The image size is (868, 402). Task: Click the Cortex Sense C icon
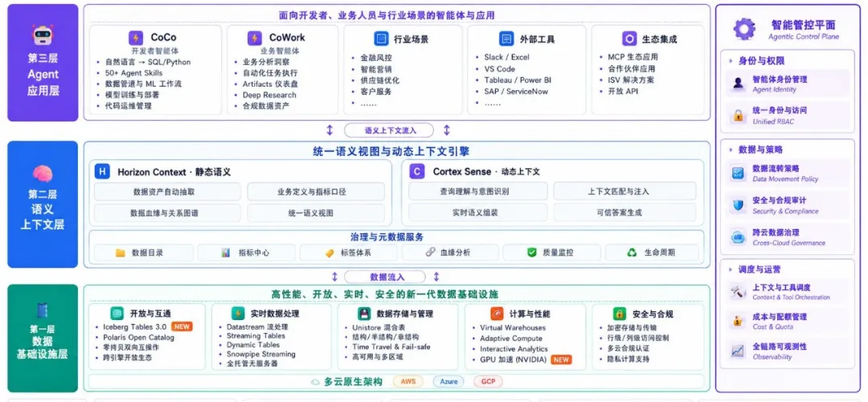(417, 171)
